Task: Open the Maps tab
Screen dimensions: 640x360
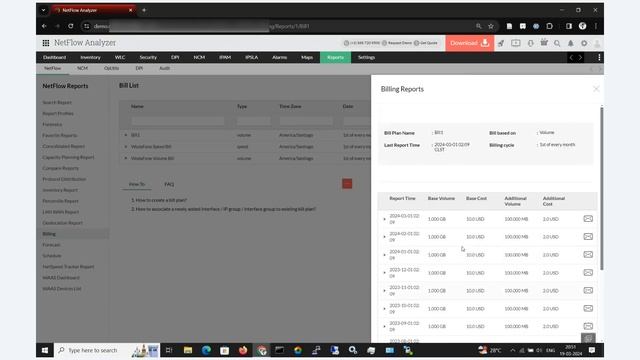Action: [x=307, y=58]
